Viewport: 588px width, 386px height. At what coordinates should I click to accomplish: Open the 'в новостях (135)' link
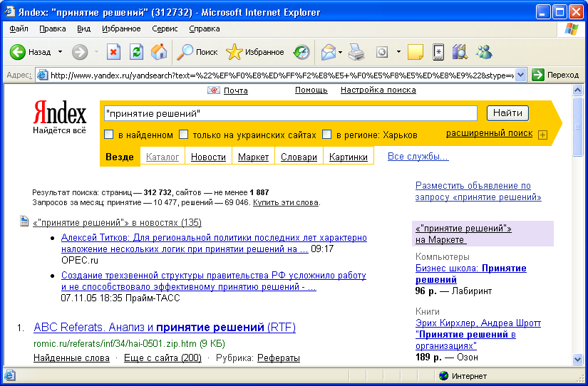click(x=117, y=223)
